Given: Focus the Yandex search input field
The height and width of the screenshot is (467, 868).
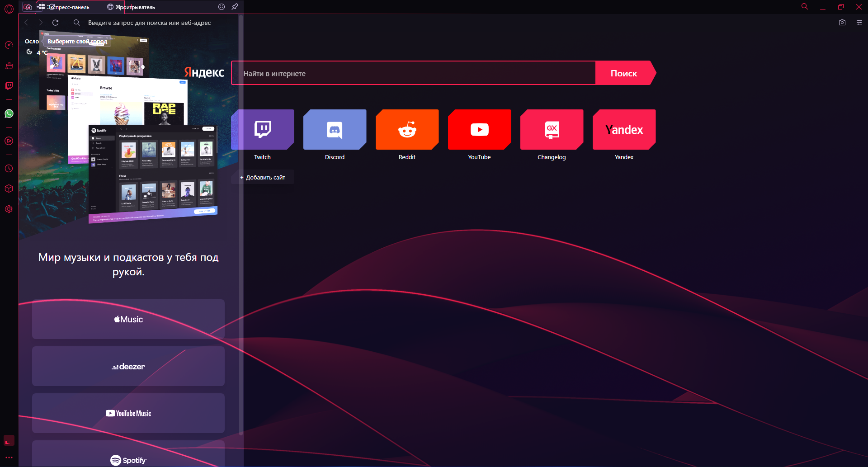Looking at the screenshot, I should (413, 73).
